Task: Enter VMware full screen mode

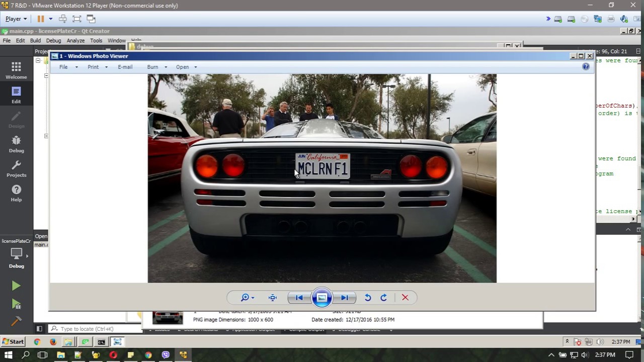Action: tap(77, 19)
